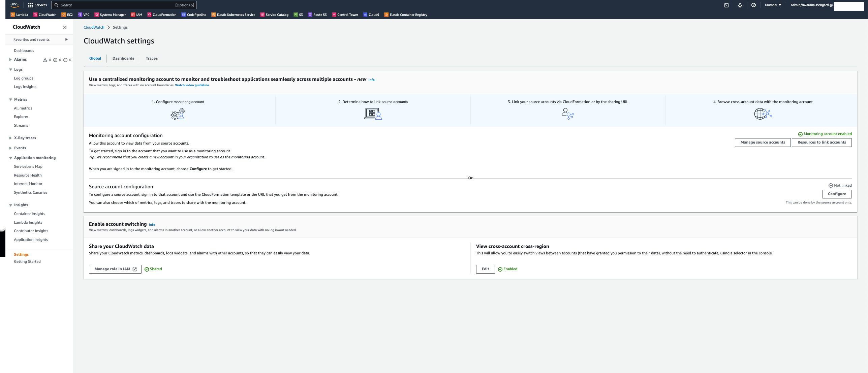The width and height of the screenshot is (868, 373).
Task: Click Manage source accounts button
Action: (763, 142)
